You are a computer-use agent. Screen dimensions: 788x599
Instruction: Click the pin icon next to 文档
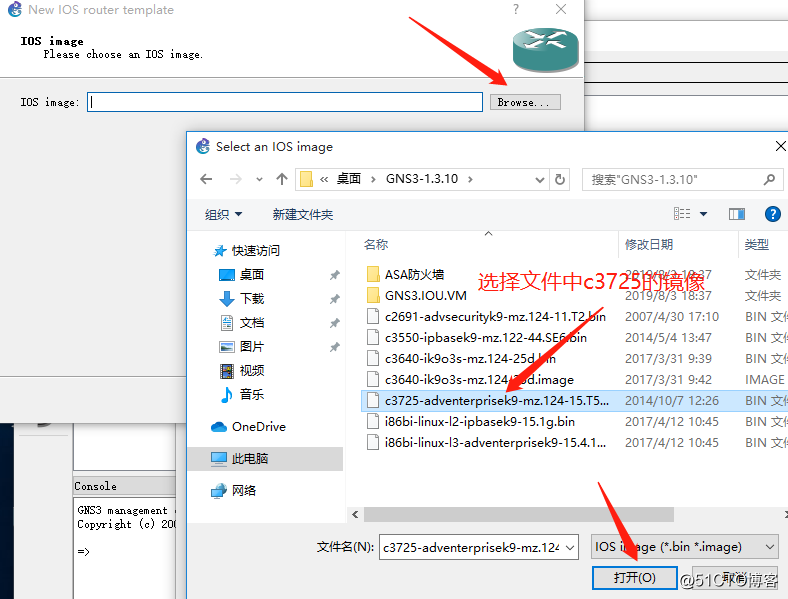[335, 323]
